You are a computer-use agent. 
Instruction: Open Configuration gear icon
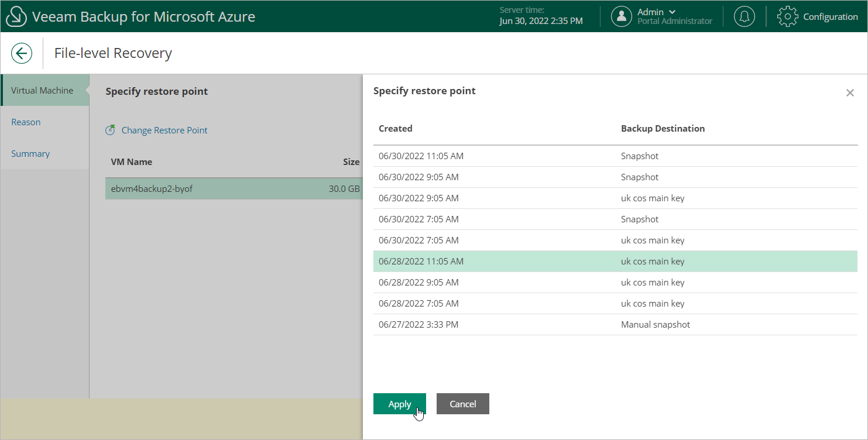click(x=787, y=16)
